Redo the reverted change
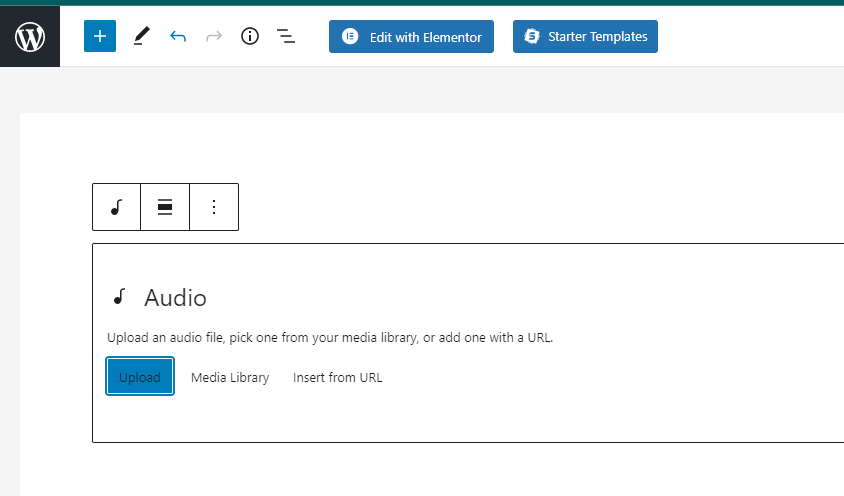The width and height of the screenshot is (844, 496). tap(214, 36)
